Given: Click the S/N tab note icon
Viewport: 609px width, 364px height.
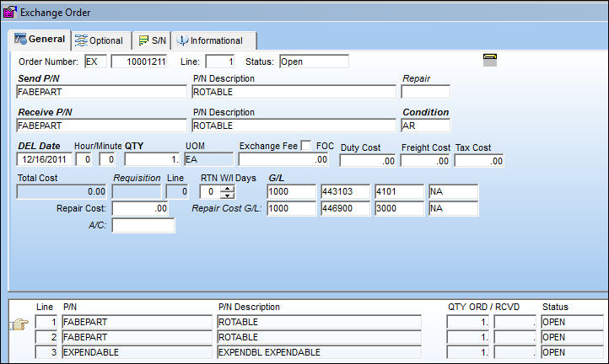Looking at the screenshot, I should point(143,40).
